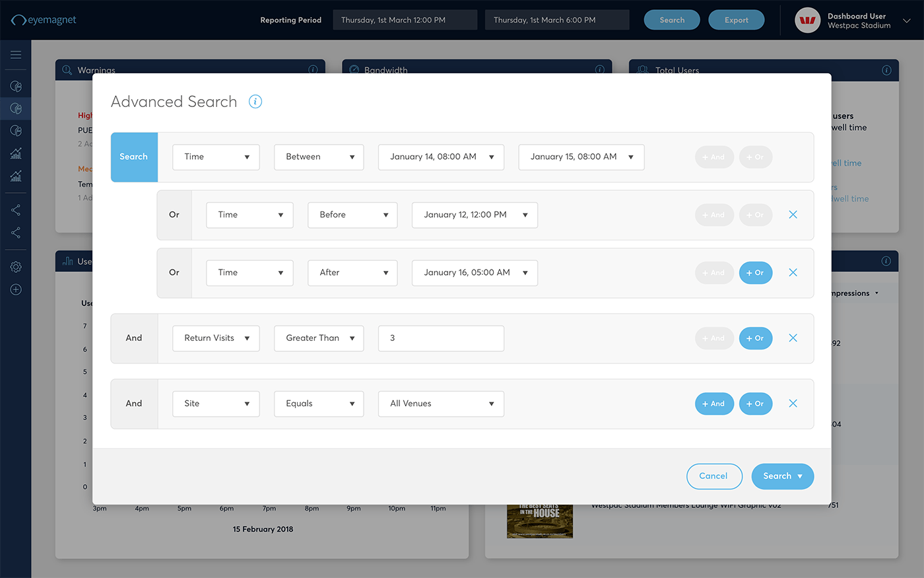This screenshot has width=924, height=578.
Task: Open the Time field dropdown in Search row
Action: coord(216,157)
